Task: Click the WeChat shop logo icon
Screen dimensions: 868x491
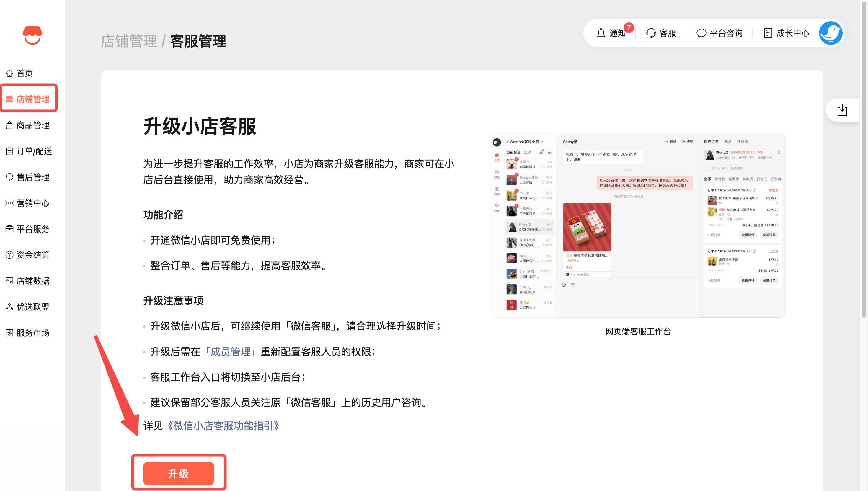Action: pyautogui.click(x=32, y=35)
